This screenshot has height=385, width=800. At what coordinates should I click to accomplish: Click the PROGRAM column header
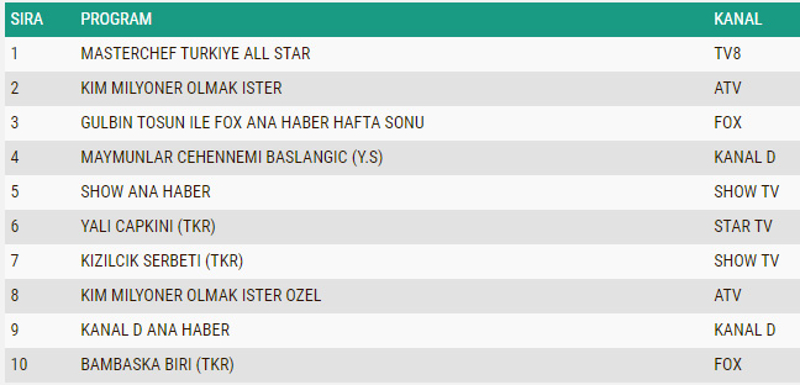click(x=116, y=19)
